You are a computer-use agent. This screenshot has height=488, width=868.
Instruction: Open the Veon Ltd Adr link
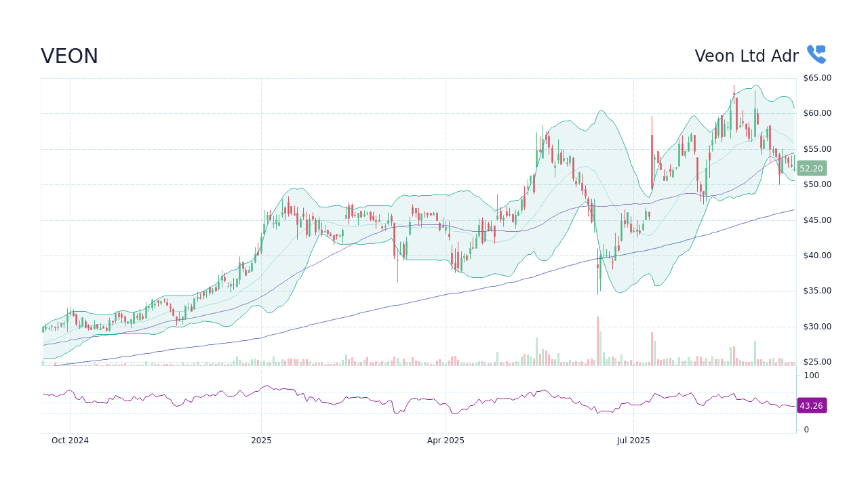pos(746,56)
